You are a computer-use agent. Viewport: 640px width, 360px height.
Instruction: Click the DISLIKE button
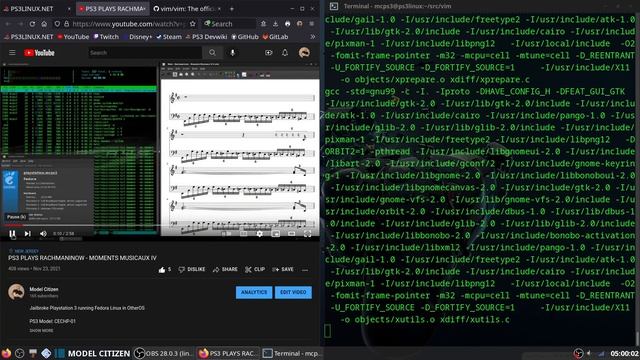pyautogui.click(x=192, y=269)
